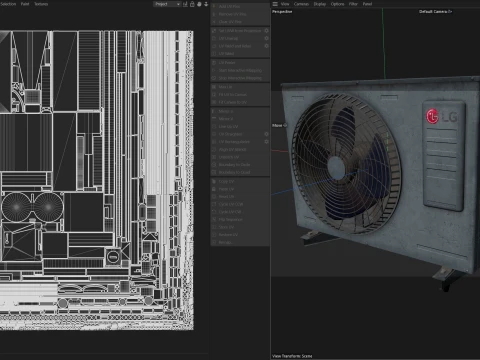Image resolution: width=480 pixels, height=360 pixels.
Task: Run Align UV Islands
Action: pyautogui.click(x=240, y=149)
